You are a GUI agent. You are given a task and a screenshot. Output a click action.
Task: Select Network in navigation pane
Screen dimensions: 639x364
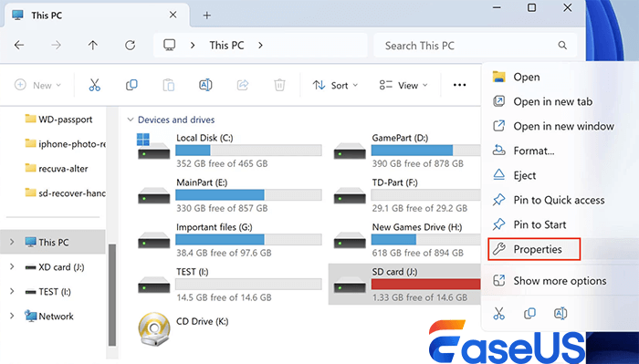[49, 316]
